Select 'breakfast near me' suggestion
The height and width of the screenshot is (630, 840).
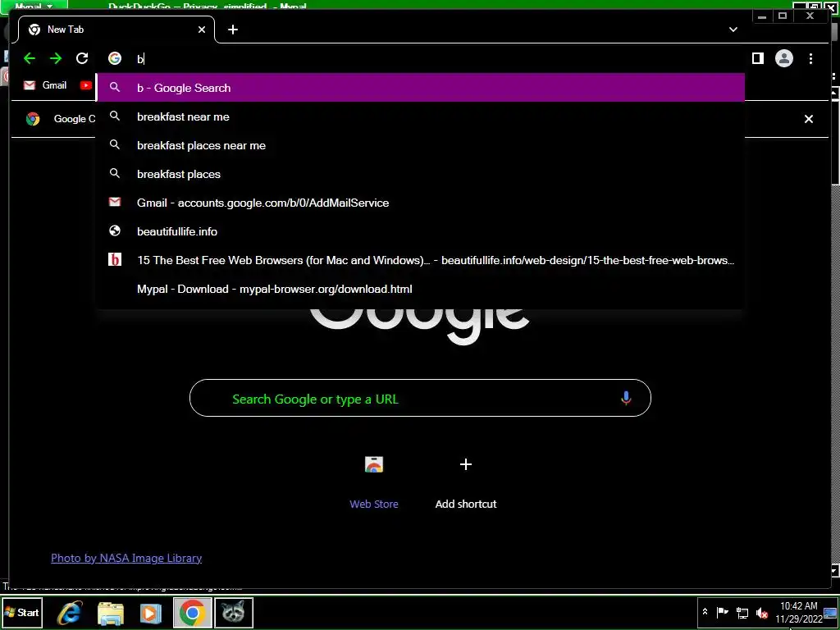click(421, 116)
